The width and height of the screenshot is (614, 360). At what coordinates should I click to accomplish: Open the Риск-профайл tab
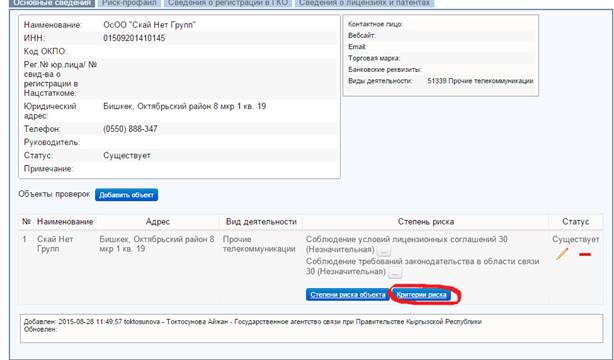click(x=129, y=3)
